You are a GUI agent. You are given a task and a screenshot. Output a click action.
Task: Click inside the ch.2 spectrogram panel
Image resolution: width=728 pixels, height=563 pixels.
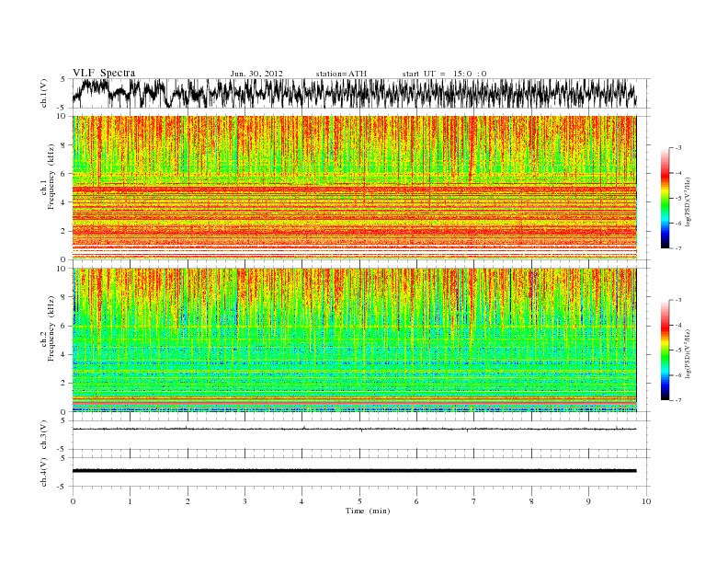355,339
